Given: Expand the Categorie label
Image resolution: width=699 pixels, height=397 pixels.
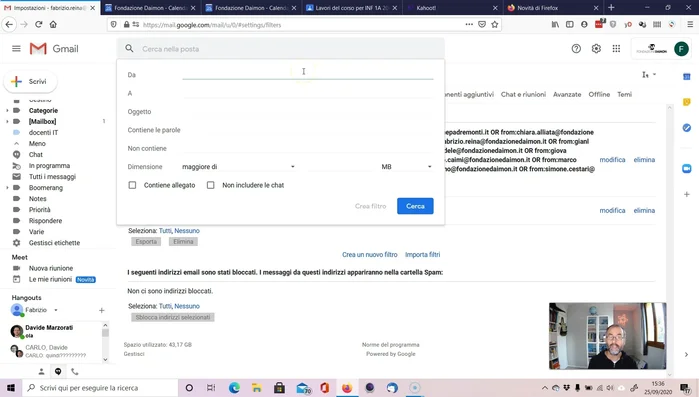Looking at the screenshot, I should (7, 111).
